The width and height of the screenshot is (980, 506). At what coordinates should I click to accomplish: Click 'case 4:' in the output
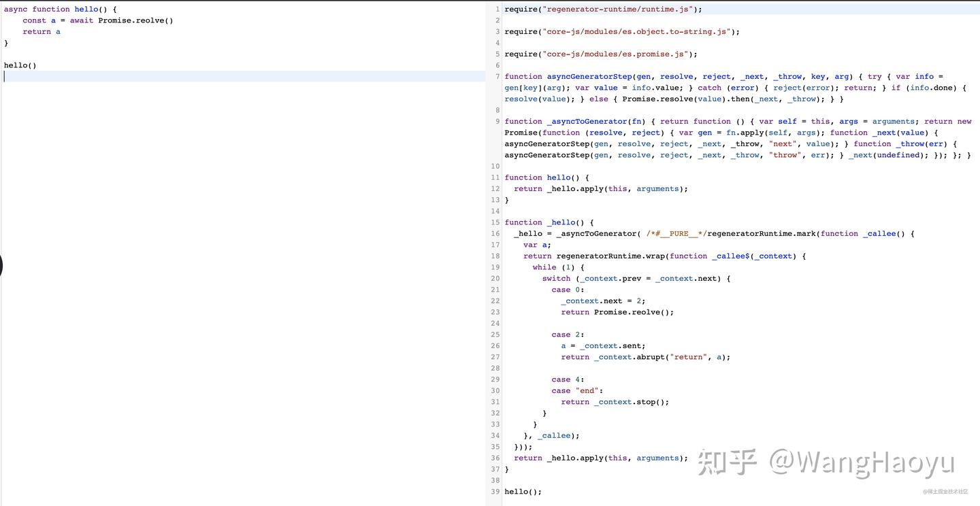(x=568, y=379)
